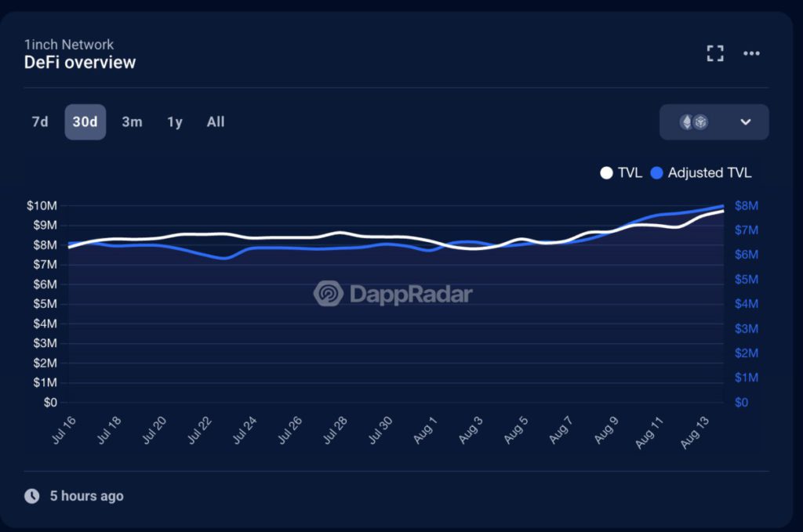Open the three-dot more options menu

point(751,53)
